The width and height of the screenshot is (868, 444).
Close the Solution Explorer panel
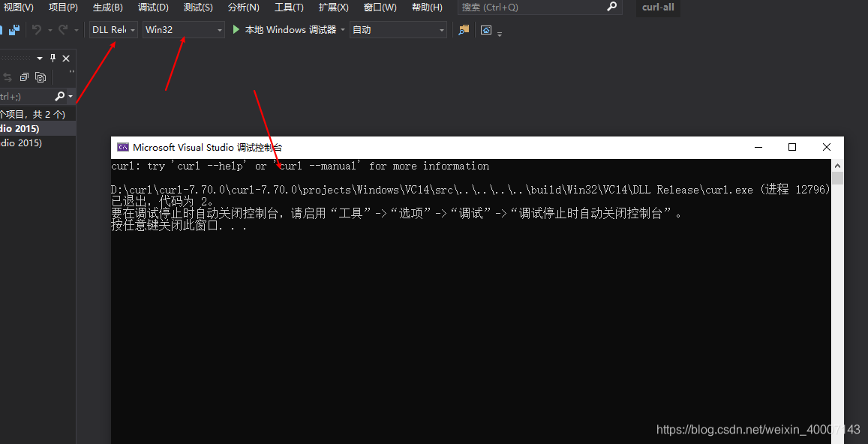(x=66, y=58)
